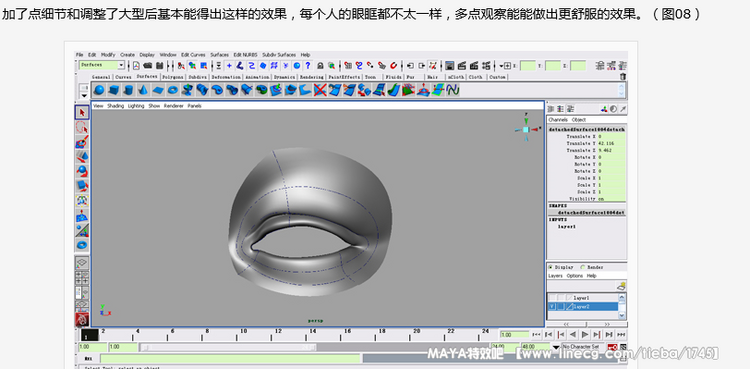Screen dimensions: 750x369
Task: Click the >> button under Layer Editor
Action: pyautogui.click(x=607, y=324)
